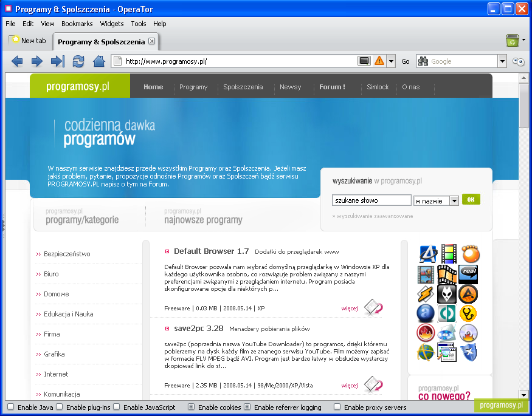Open the Tools menu
This screenshot has height=416, width=532.
pos(139,24)
